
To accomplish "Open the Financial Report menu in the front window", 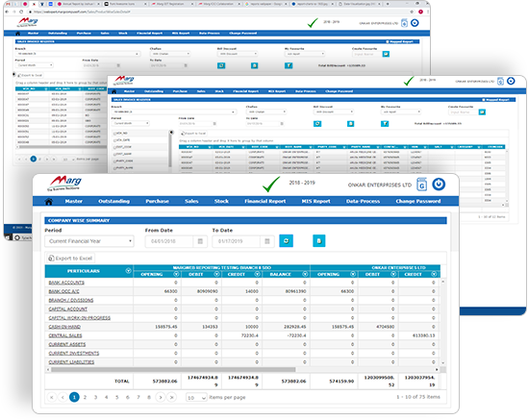I will [265, 201].
